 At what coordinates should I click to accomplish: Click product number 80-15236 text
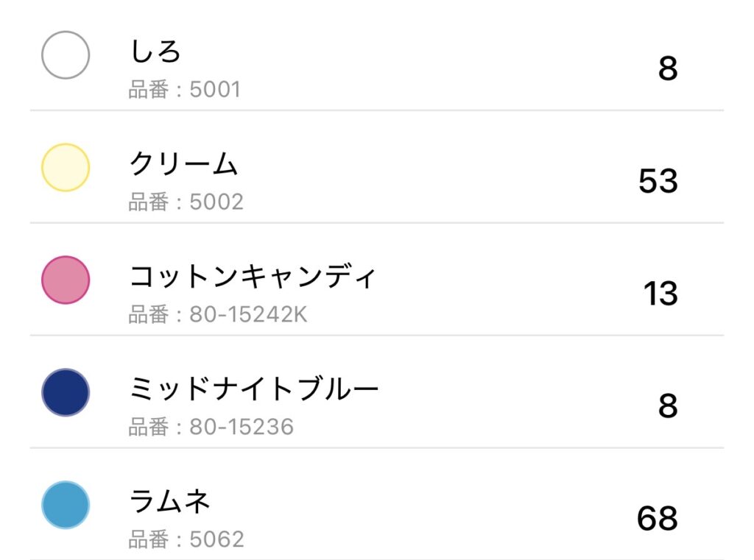[211, 426]
